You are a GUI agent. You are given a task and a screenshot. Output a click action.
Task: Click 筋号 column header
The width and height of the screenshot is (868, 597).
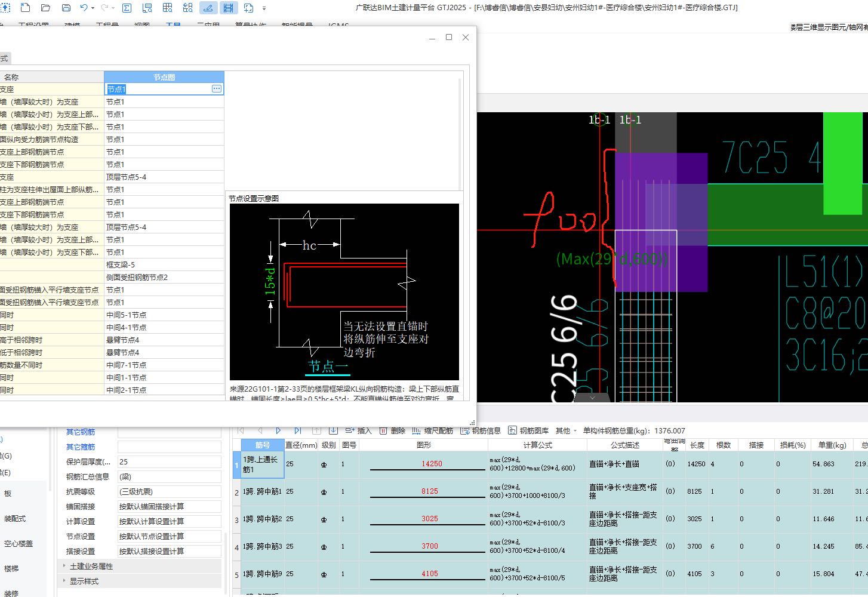click(262, 445)
